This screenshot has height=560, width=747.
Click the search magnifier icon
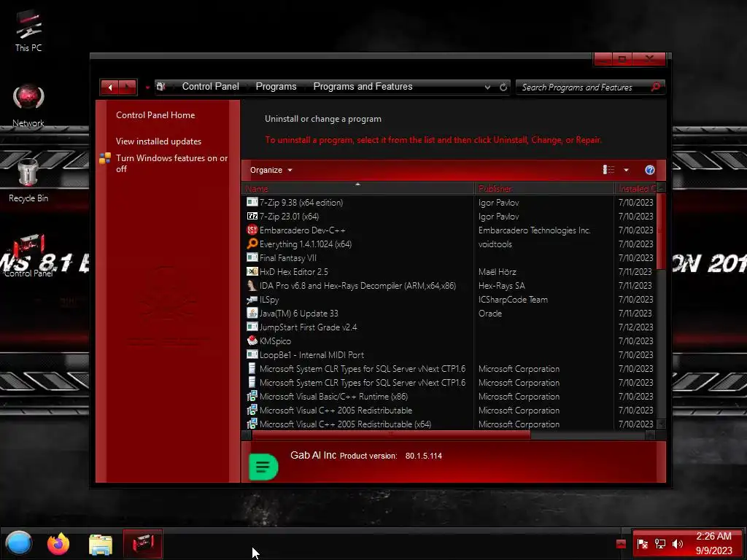[656, 87]
